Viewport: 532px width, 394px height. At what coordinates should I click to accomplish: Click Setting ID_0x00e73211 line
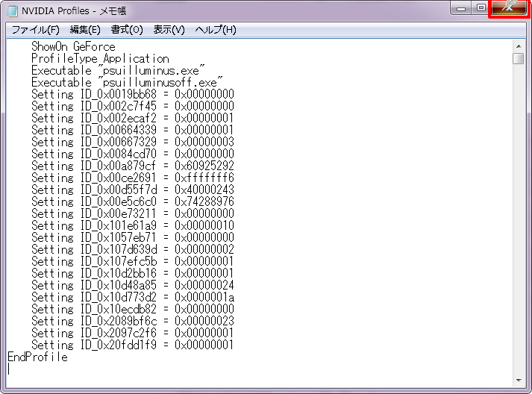(133, 213)
